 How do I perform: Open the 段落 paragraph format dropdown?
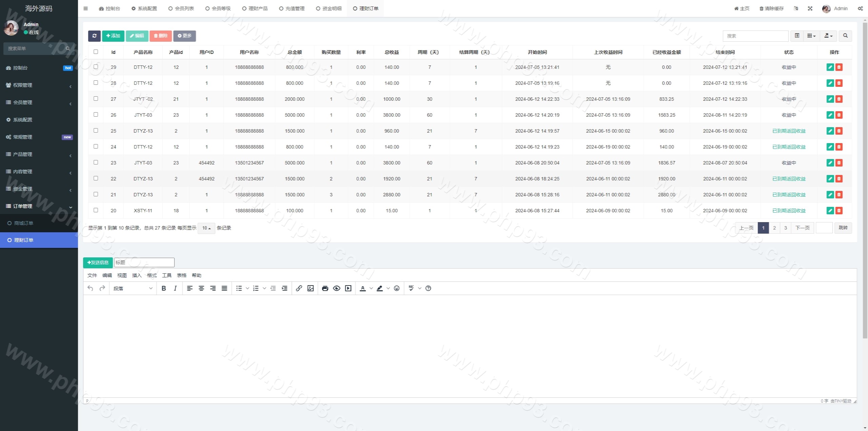pyautogui.click(x=133, y=288)
